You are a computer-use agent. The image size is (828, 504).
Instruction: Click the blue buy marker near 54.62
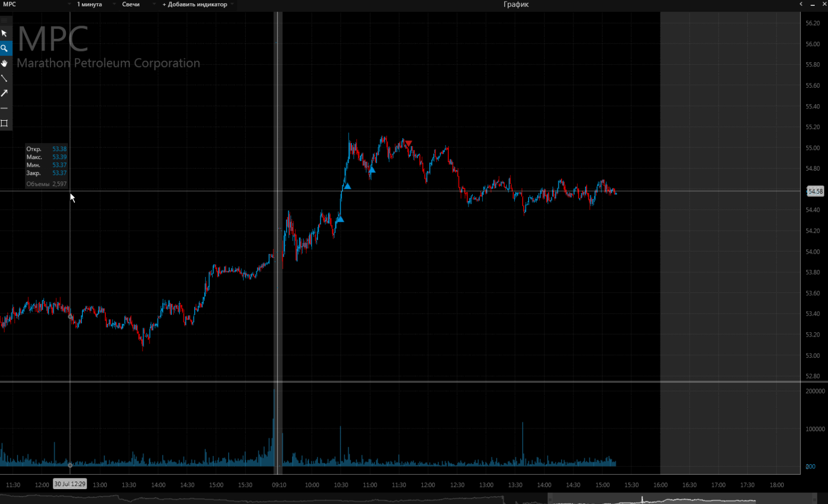347,186
